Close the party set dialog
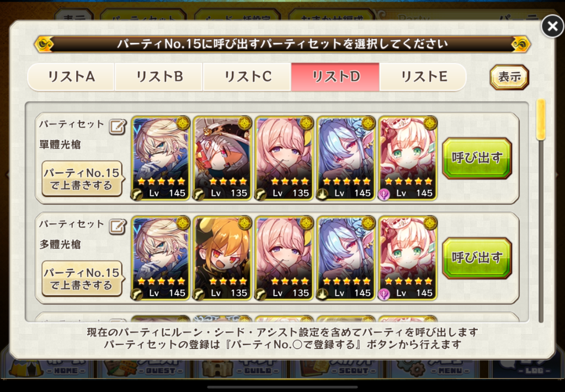565x392 pixels. pyautogui.click(x=552, y=26)
